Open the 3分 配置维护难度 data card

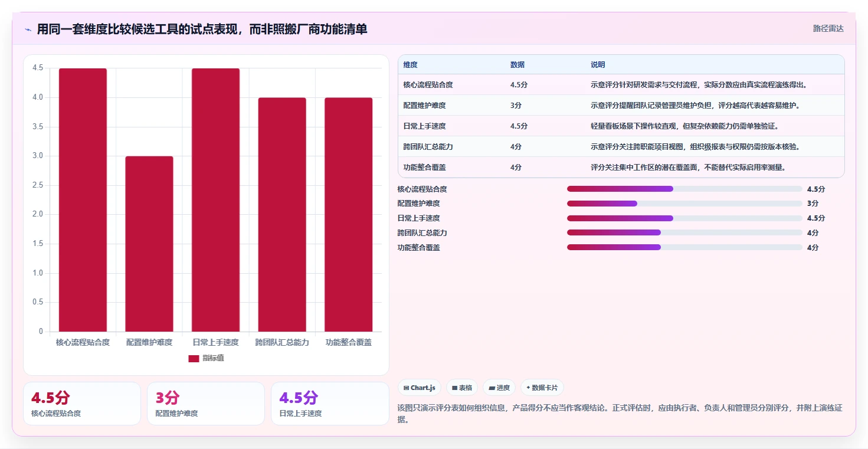click(206, 404)
